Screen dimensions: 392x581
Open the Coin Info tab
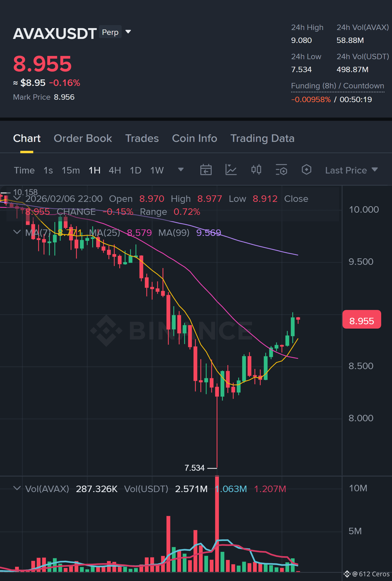195,138
